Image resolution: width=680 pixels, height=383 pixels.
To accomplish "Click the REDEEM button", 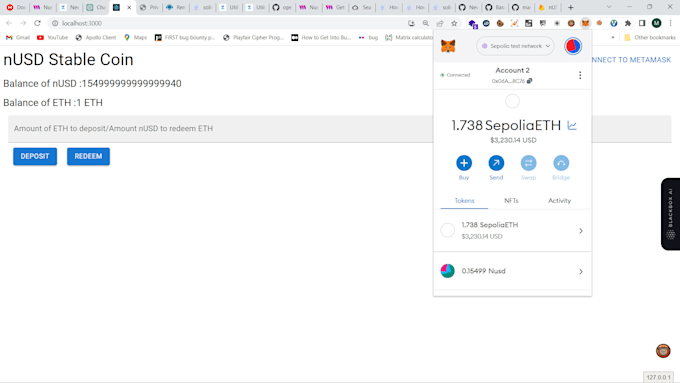I will 88,156.
